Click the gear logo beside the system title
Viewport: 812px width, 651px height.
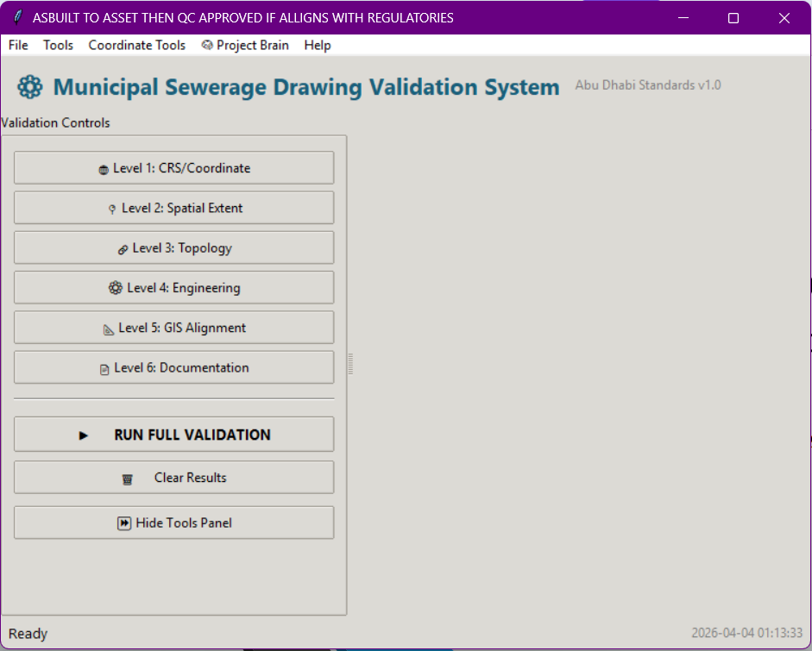point(30,87)
